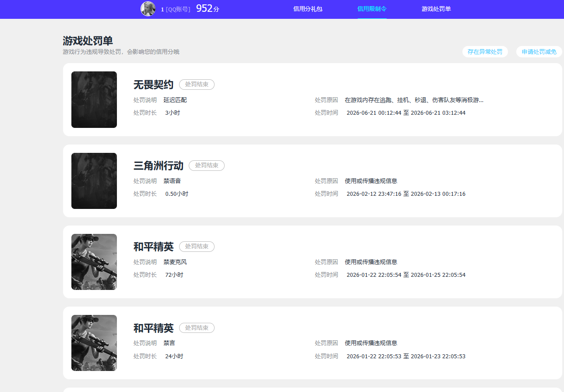564x392 pixels.
Task: Click the 处罚结束 badge on 72小时 和平精英 entry
Action: coord(197,247)
